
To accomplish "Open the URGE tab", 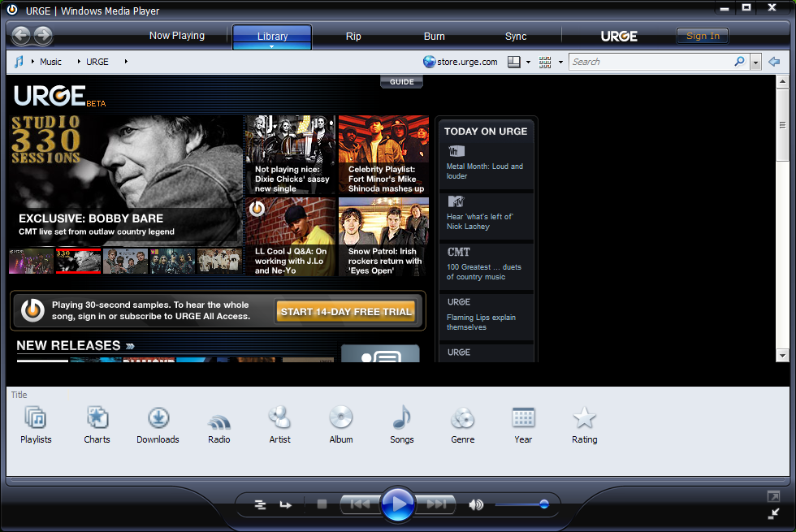I will pyautogui.click(x=619, y=36).
